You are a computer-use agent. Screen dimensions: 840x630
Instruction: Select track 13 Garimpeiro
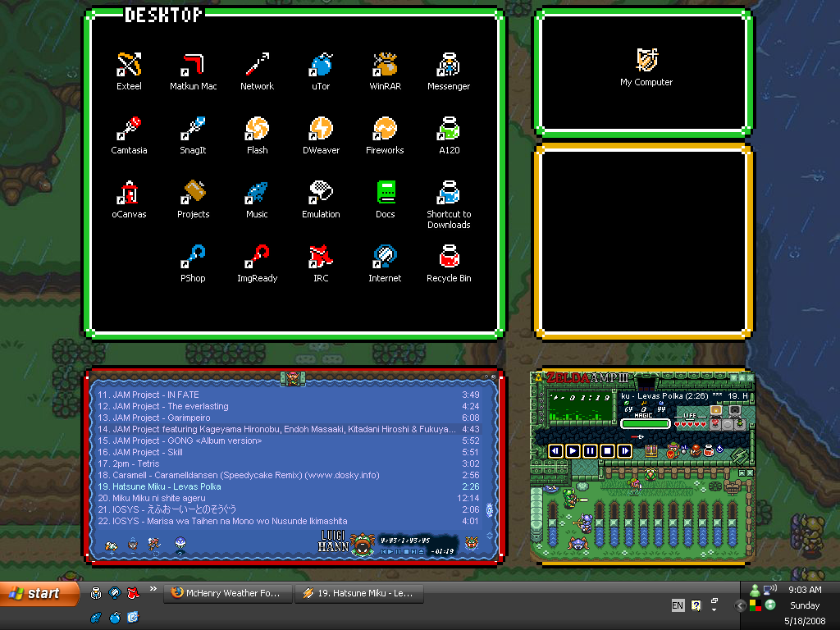288,418
